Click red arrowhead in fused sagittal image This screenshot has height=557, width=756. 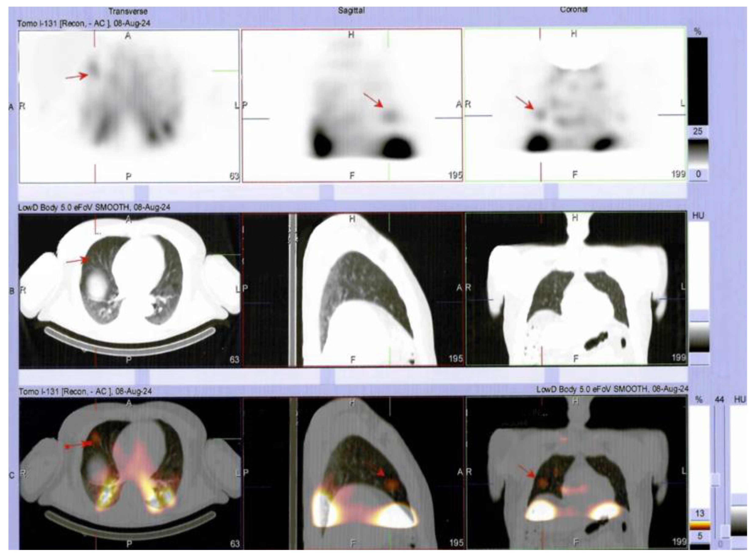pyautogui.click(x=380, y=473)
